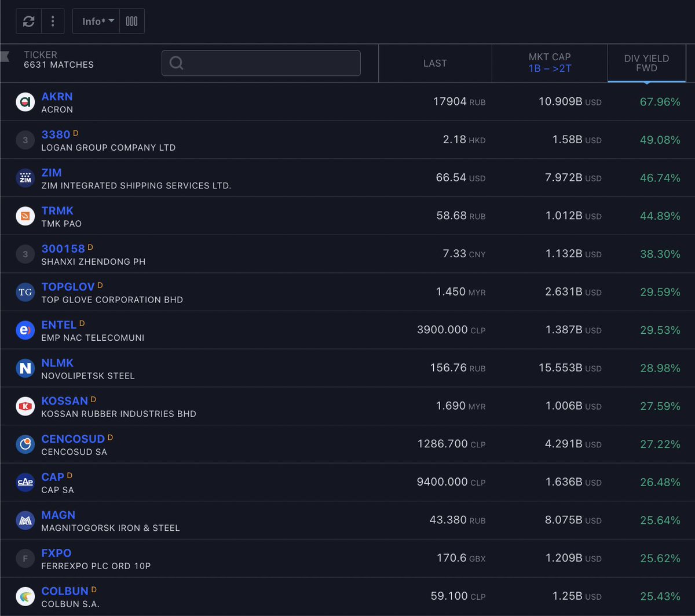Open the ZIM ticker link
Screen dimensions: 695x616
pyautogui.click(x=52, y=173)
